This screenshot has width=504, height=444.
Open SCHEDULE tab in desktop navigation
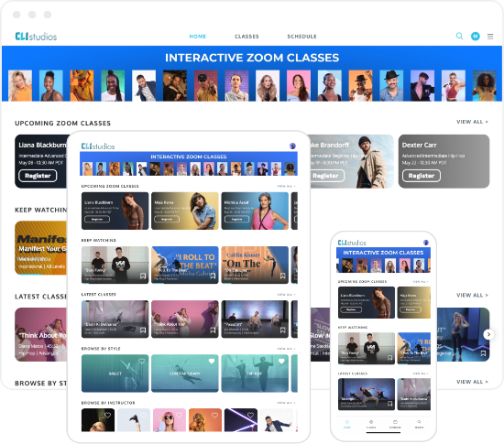tap(301, 37)
